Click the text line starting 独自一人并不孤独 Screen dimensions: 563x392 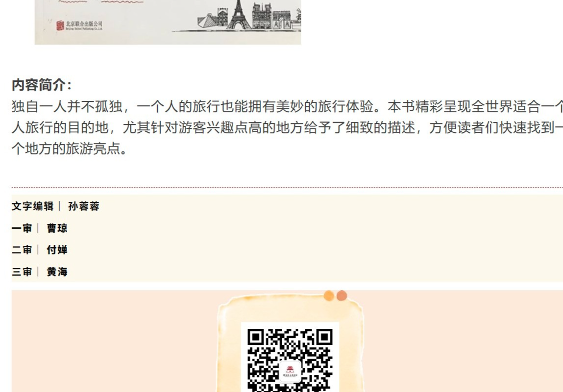coord(287,106)
